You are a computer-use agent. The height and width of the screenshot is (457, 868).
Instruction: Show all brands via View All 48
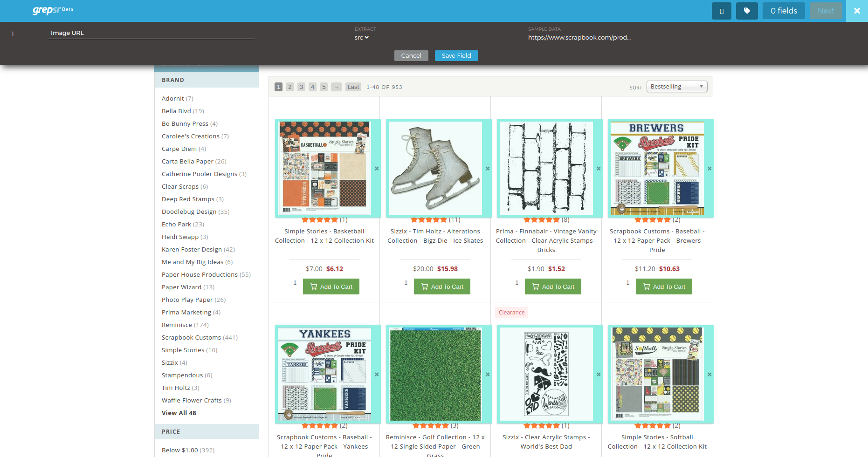coord(179,413)
